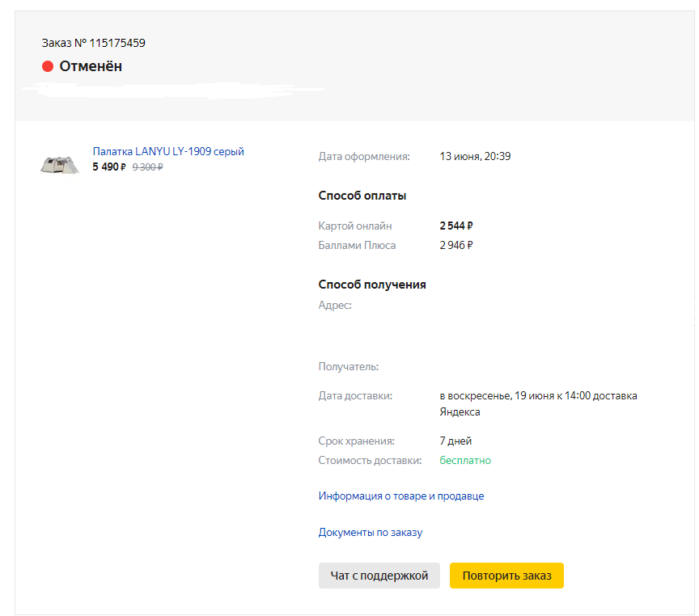Click the delivery date text for 19 июня
The height and width of the screenshot is (616, 699).
(538, 396)
